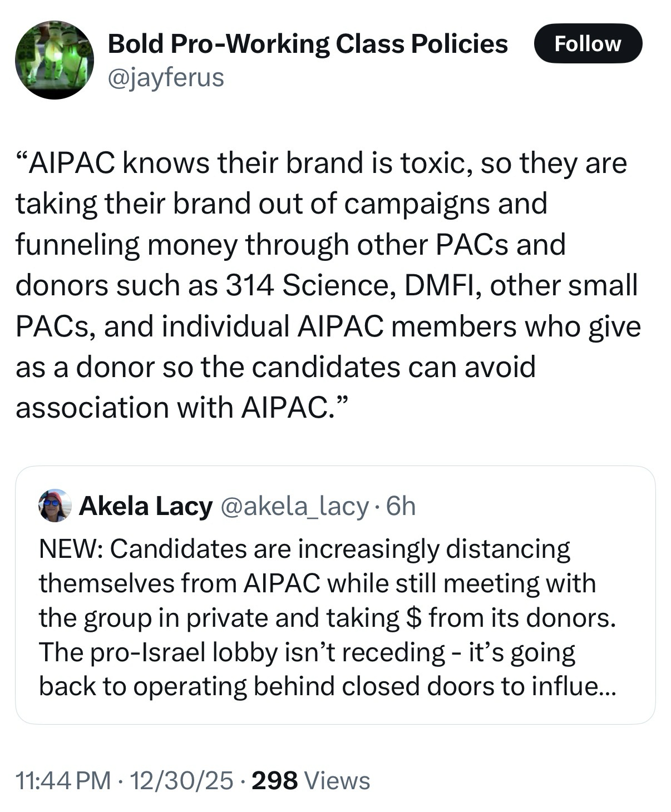The height and width of the screenshot is (812, 671).
Task: Open Akela Lacy's small profile picture
Action: [55, 506]
